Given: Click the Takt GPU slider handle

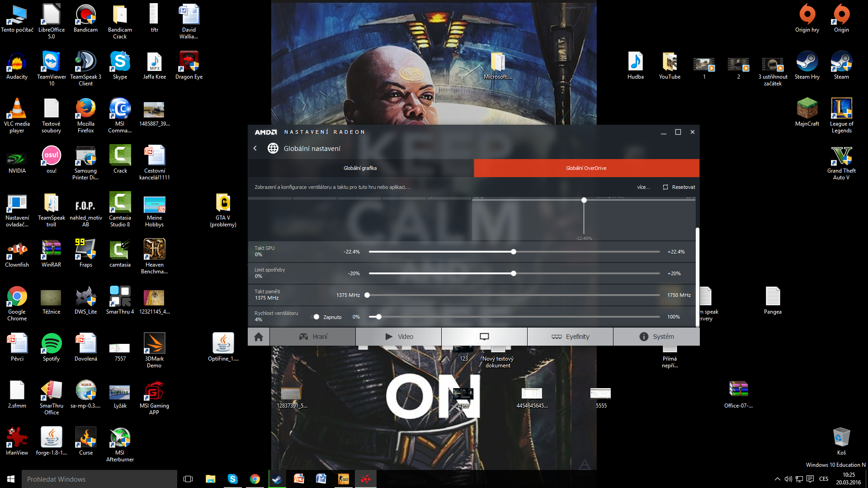Looking at the screenshot, I should coord(514,252).
